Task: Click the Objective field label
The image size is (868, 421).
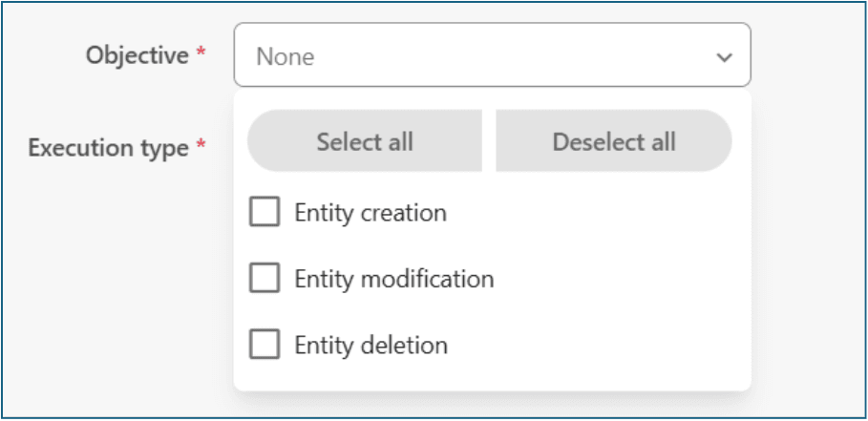Action: [138, 55]
